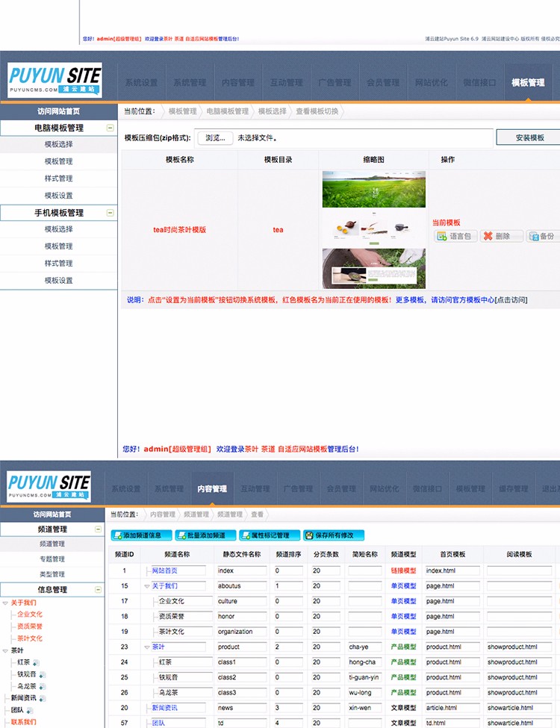Select 企业文化 in the sidebar tree

click(30, 615)
